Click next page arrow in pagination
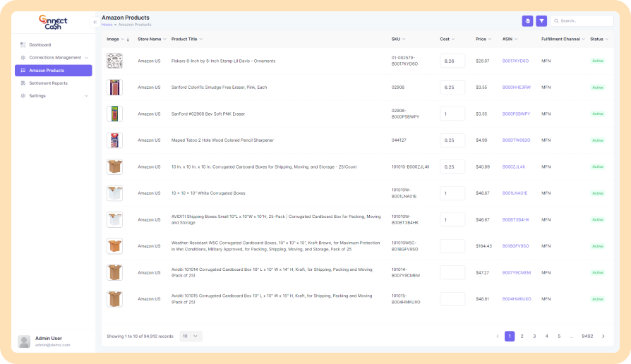This screenshot has width=631, height=364. pyautogui.click(x=603, y=336)
